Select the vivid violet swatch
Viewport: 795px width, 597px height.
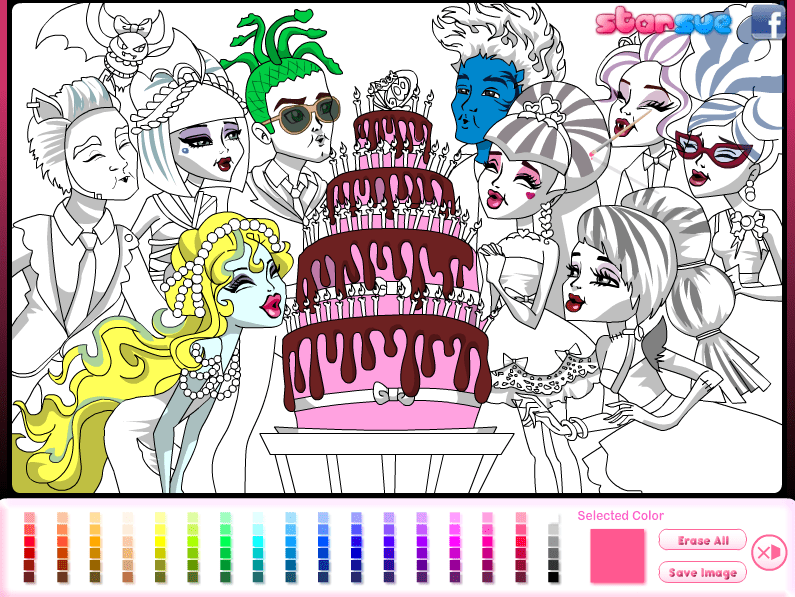point(422,541)
